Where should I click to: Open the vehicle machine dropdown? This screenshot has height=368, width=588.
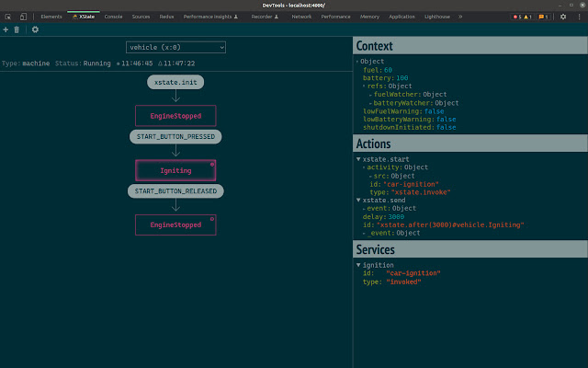click(175, 47)
